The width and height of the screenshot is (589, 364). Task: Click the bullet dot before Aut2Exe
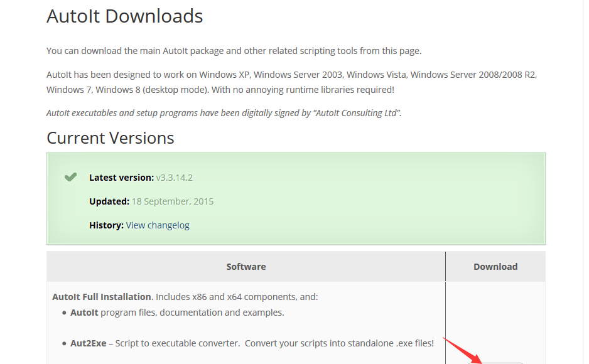click(x=64, y=344)
